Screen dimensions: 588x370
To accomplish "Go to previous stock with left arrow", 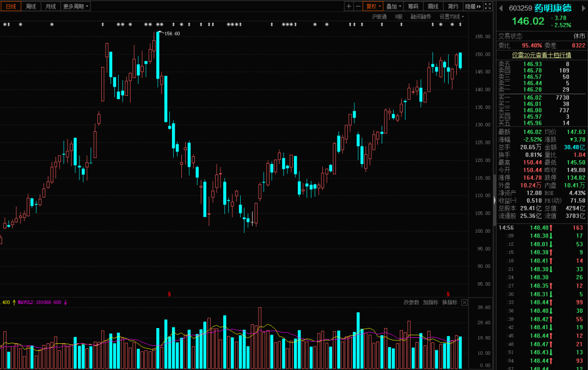I will 501,8.
